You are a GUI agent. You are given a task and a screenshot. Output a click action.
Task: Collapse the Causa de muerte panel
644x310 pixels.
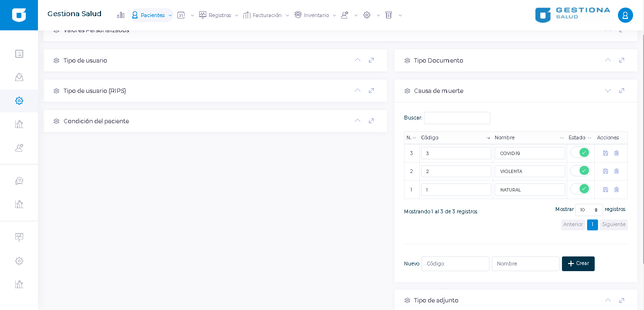pos(608,91)
